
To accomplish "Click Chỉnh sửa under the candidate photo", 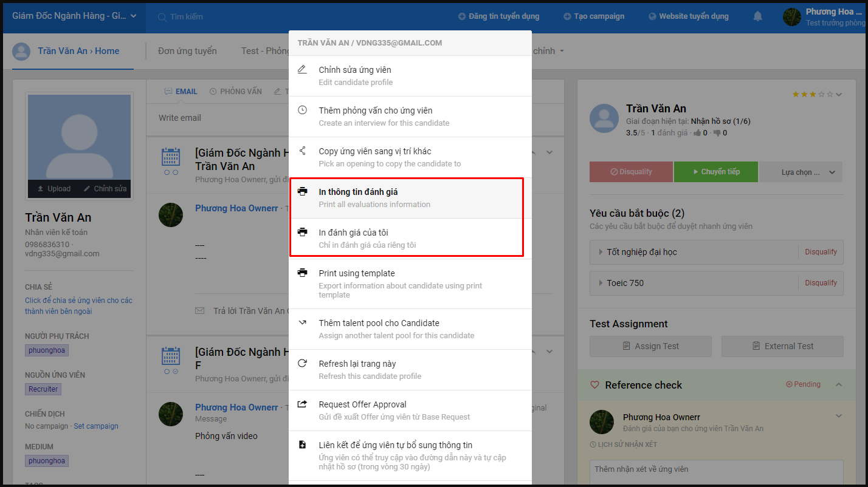I will point(105,189).
